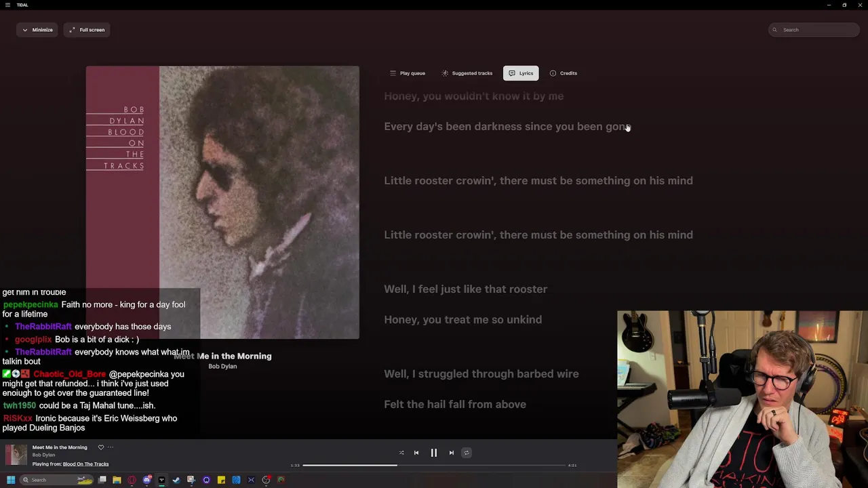The height and width of the screenshot is (488, 868).
Task: Skip to previous track
Action: click(x=416, y=453)
